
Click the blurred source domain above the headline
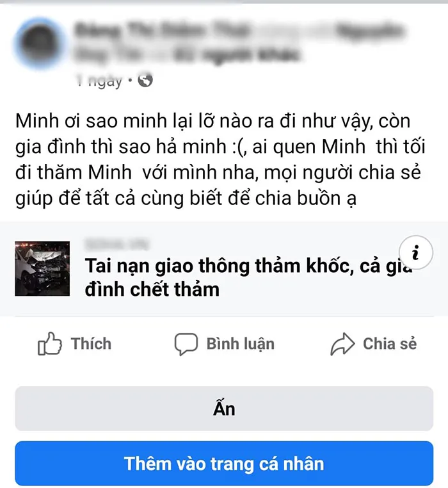[117, 245]
